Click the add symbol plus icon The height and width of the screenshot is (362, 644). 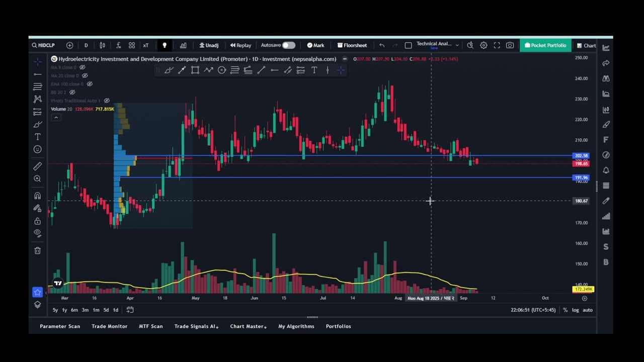point(70,45)
